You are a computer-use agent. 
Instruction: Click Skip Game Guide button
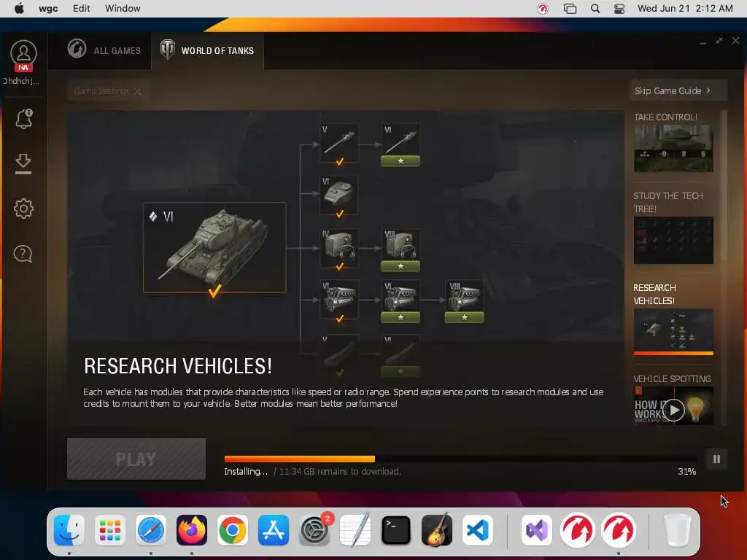coord(678,90)
